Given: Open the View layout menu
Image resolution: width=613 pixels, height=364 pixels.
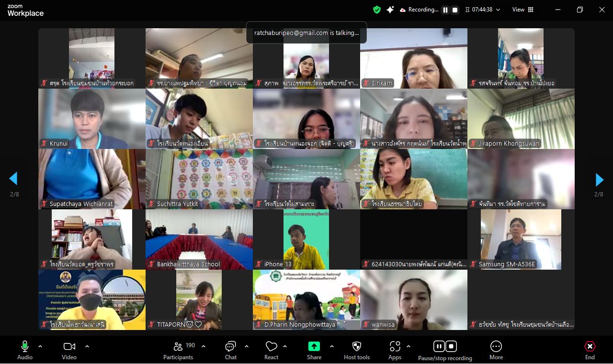Looking at the screenshot, I should point(523,10).
